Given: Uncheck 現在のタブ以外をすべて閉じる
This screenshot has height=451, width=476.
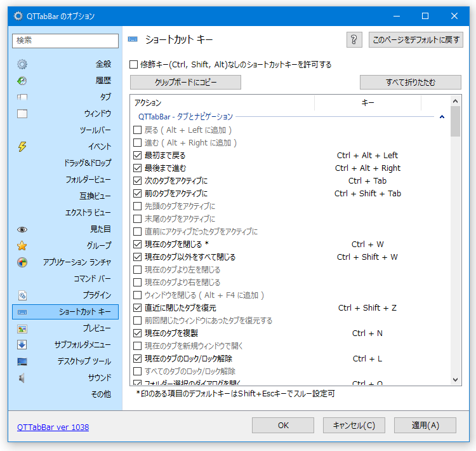Looking at the screenshot, I should click(138, 257).
